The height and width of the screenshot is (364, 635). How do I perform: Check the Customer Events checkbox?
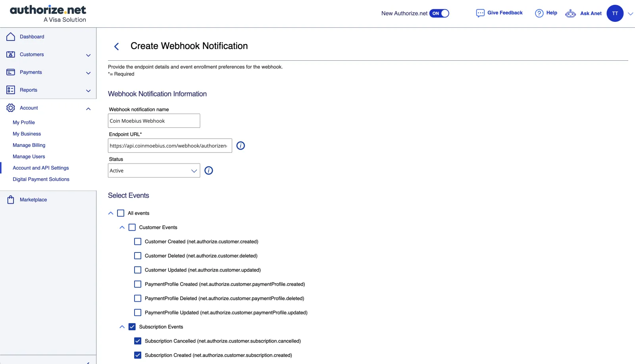(x=132, y=227)
